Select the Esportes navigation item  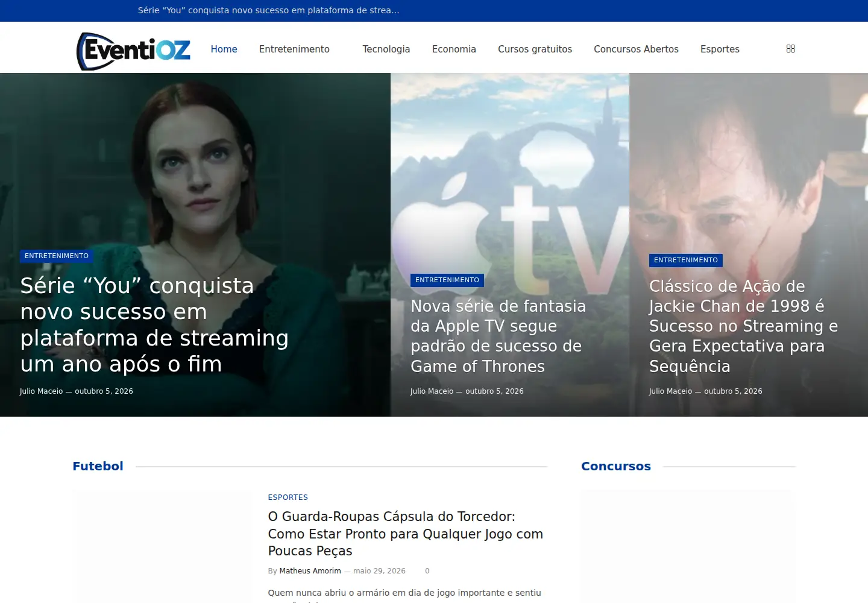coord(720,49)
